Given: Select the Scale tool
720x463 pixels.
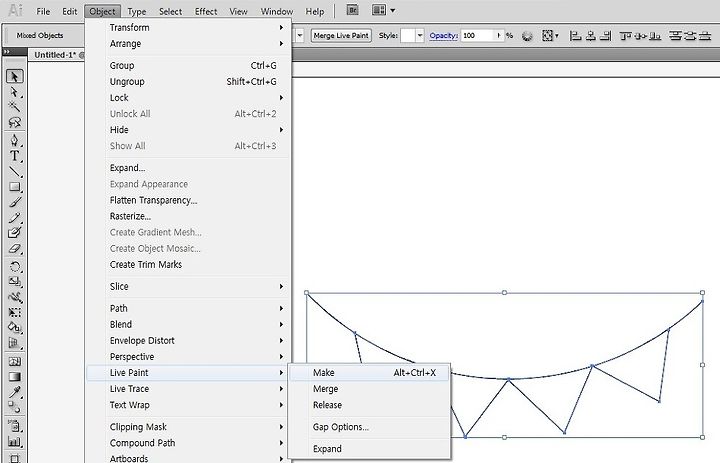Looking at the screenshot, I should click(15, 282).
